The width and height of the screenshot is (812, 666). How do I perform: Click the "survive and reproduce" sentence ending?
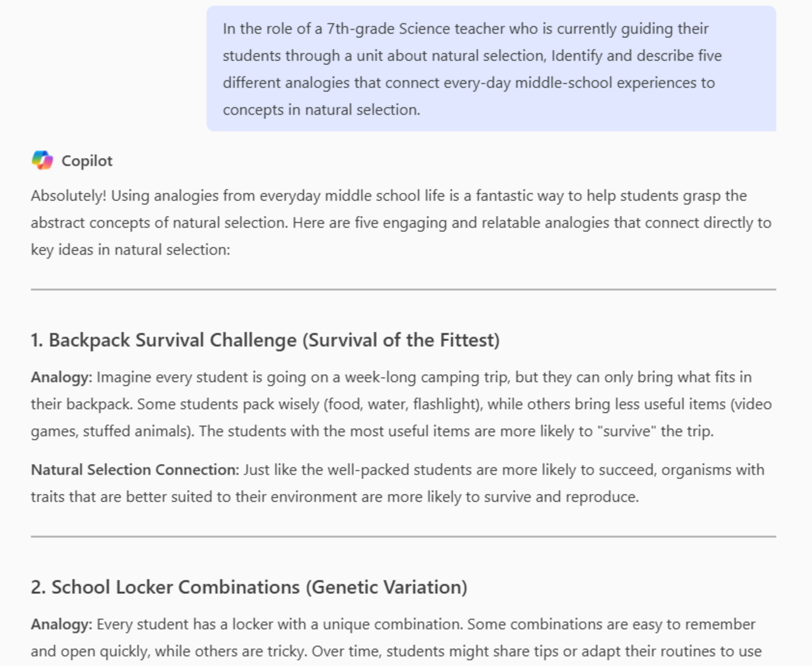coord(561,497)
